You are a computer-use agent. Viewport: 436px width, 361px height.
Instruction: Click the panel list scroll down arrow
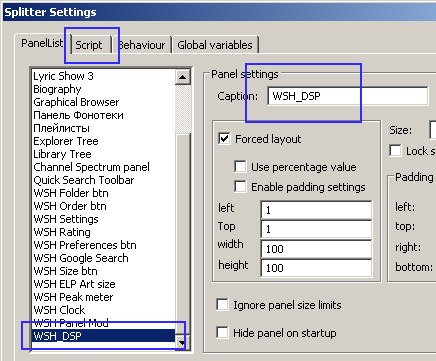click(183, 342)
